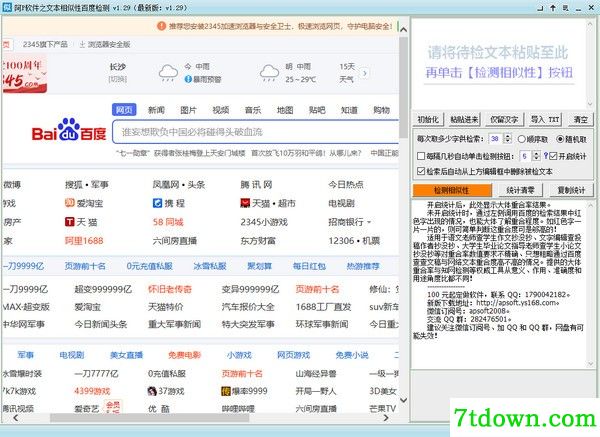Viewport: 600px width, 437px height.
Task: Click the 天猫·超市 icon
Action: pyautogui.click(x=245, y=203)
